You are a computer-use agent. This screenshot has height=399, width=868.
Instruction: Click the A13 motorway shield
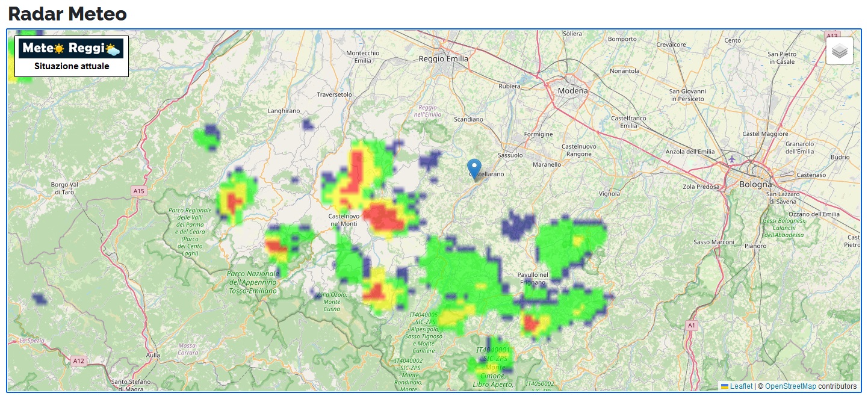(x=832, y=36)
